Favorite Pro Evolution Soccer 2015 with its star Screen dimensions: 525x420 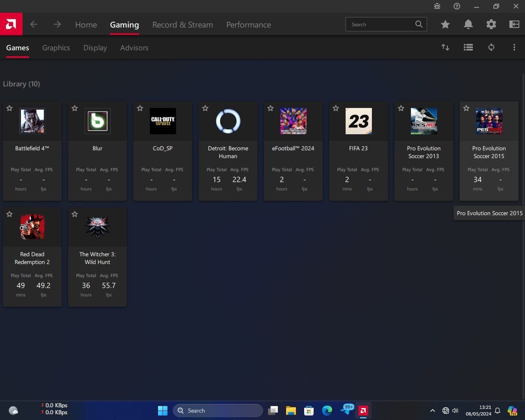[466, 108]
